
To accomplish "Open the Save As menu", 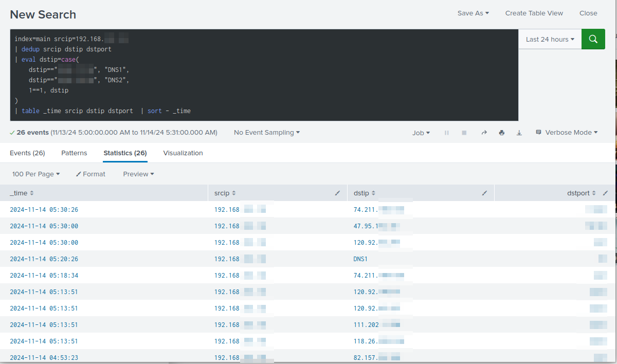I will (473, 13).
